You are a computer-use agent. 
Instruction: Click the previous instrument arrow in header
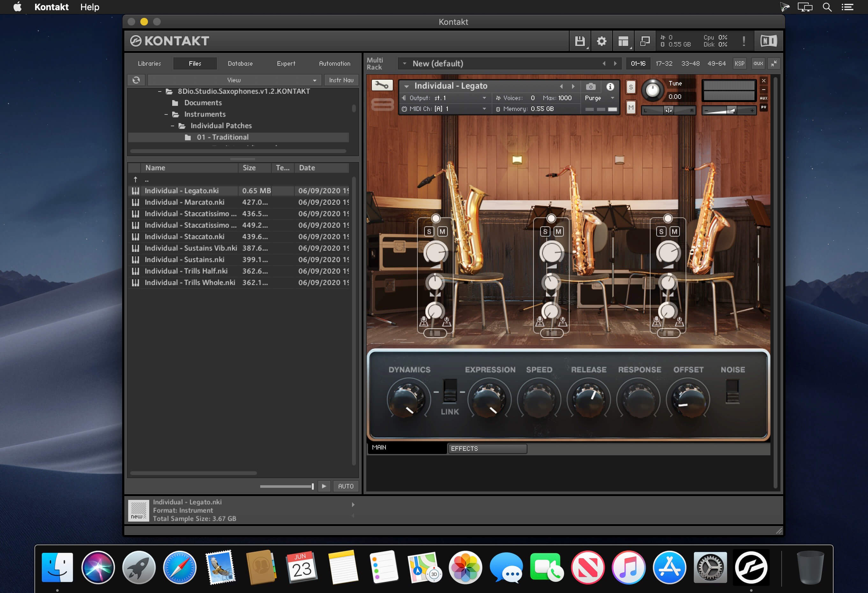point(561,87)
